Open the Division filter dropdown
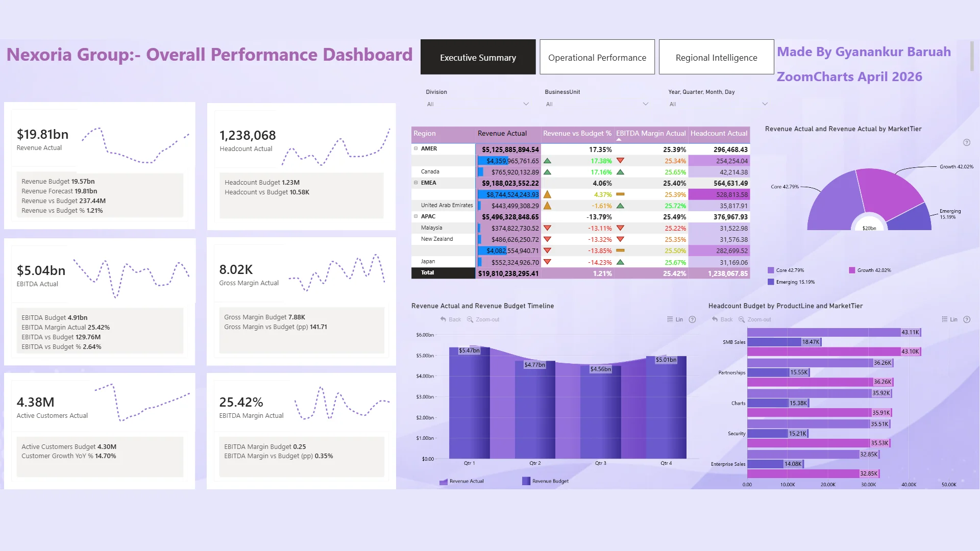 pyautogui.click(x=526, y=104)
